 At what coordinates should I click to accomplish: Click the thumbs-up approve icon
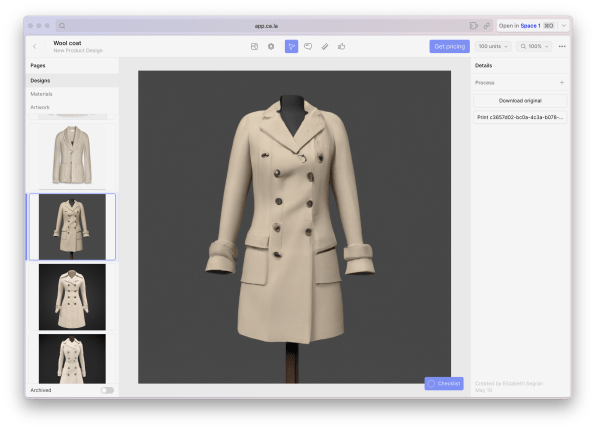tap(341, 46)
